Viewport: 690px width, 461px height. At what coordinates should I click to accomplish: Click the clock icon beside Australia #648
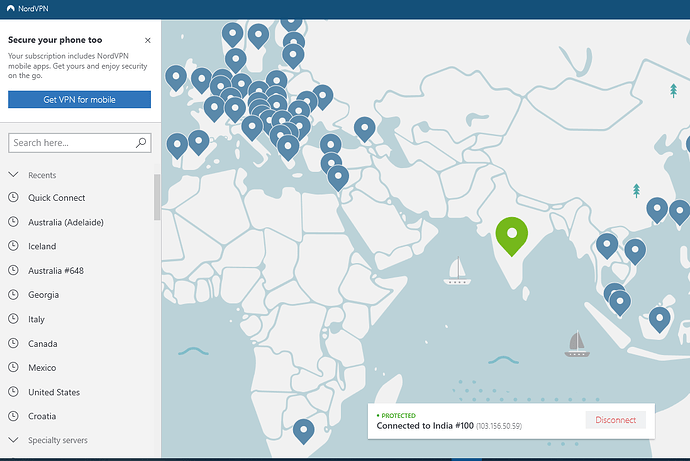14,270
